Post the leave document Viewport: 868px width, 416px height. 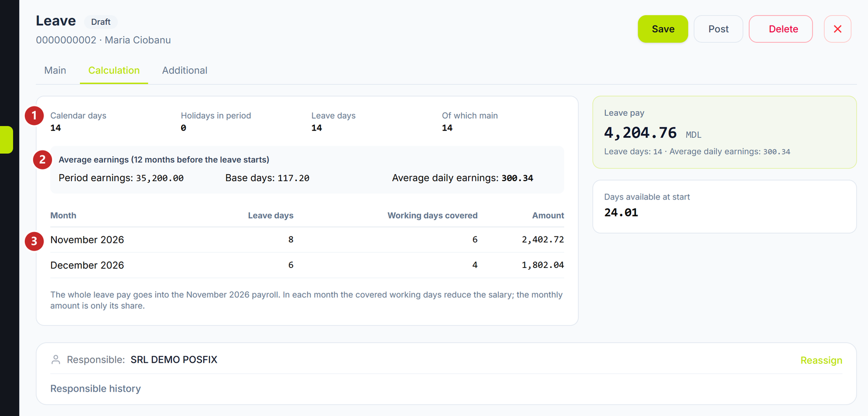pyautogui.click(x=718, y=29)
